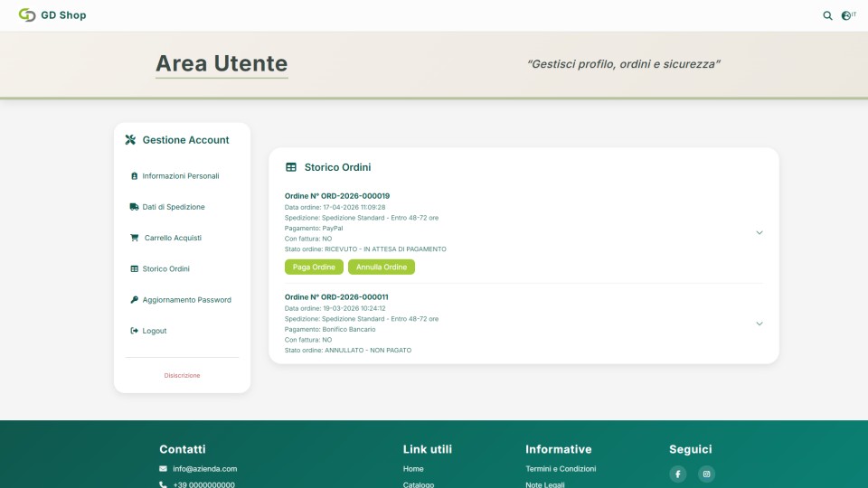This screenshot has width=868, height=488.
Task: Click the Area Utente page heading
Action: pos(222,63)
